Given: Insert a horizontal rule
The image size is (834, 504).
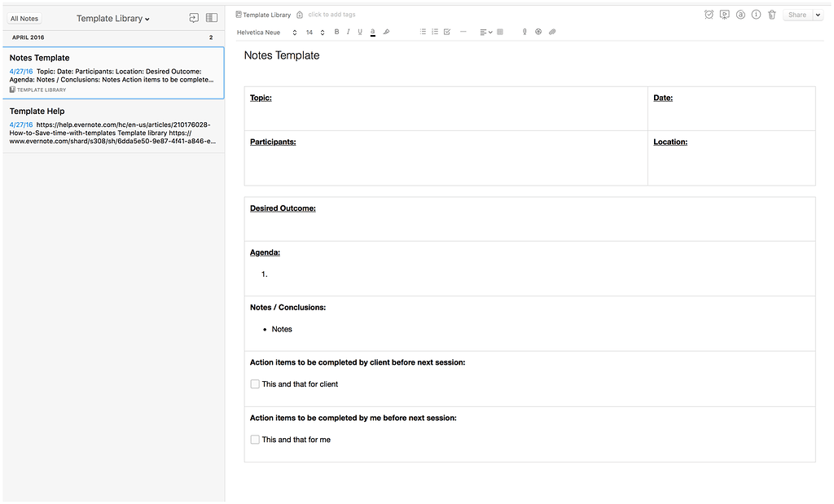Looking at the screenshot, I should tap(463, 32).
